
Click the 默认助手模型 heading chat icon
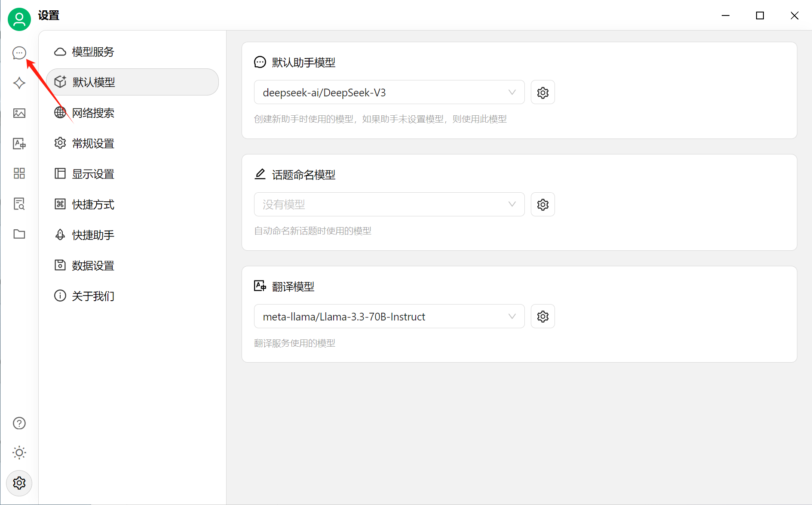coord(260,62)
